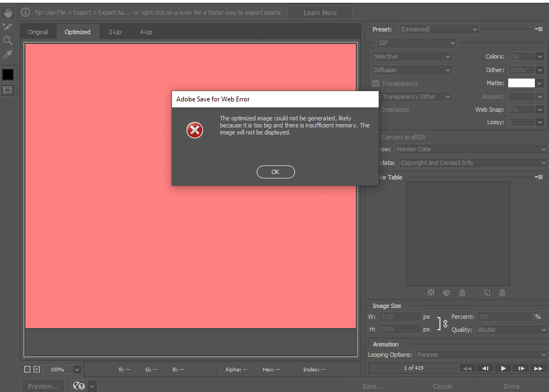Open the Selective color reduction dropdown
The width and height of the screenshot is (549, 392).
(x=412, y=56)
